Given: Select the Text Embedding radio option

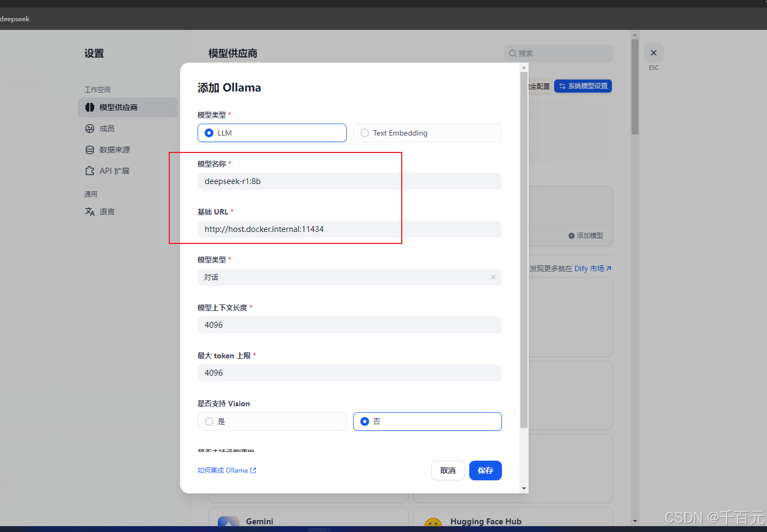Looking at the screenshot, I should coord(427,133).
